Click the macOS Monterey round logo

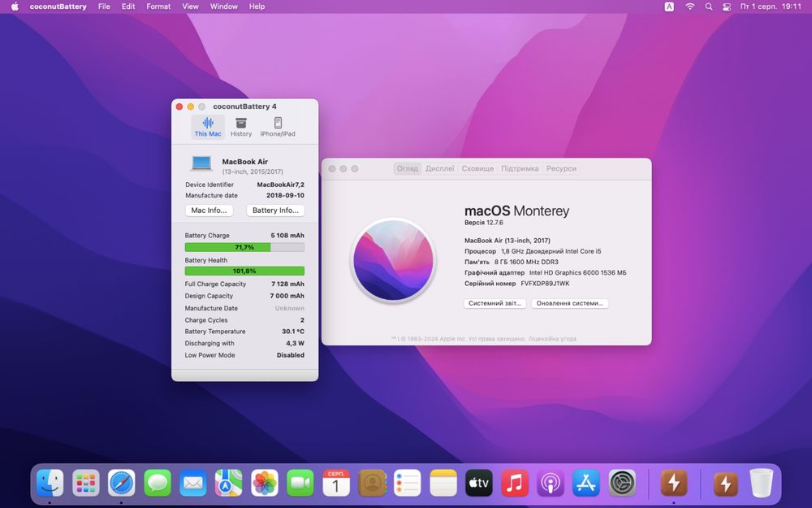click(393, 260)
